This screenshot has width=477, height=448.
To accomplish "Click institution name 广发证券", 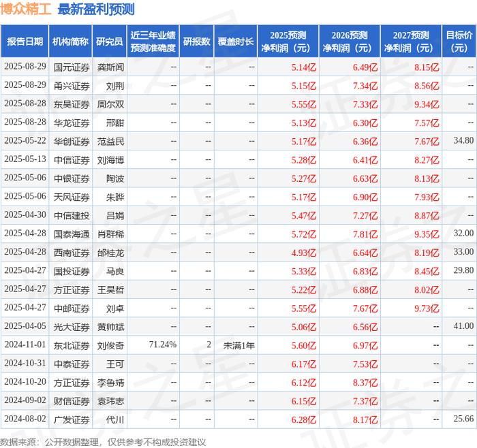I will (72, 419).
